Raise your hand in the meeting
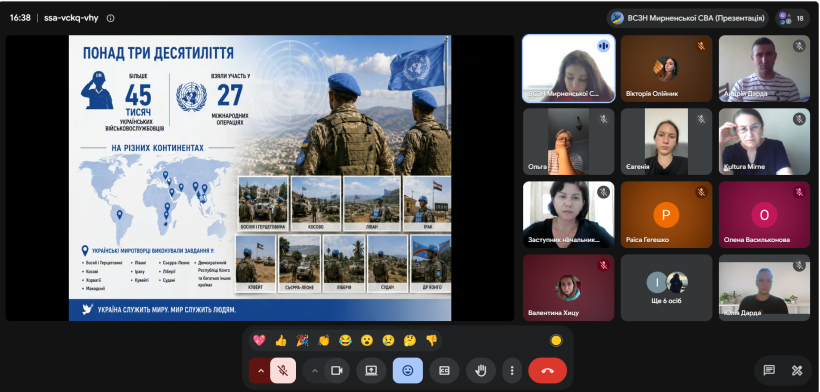The width and height of the screenshot is (820, 392). [x=481, y=371]
